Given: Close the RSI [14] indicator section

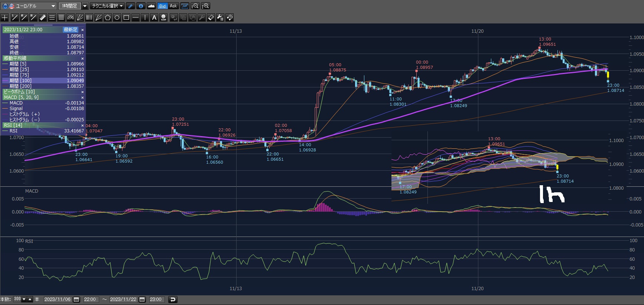Looking at the screenshot, I should pos(82,125).
